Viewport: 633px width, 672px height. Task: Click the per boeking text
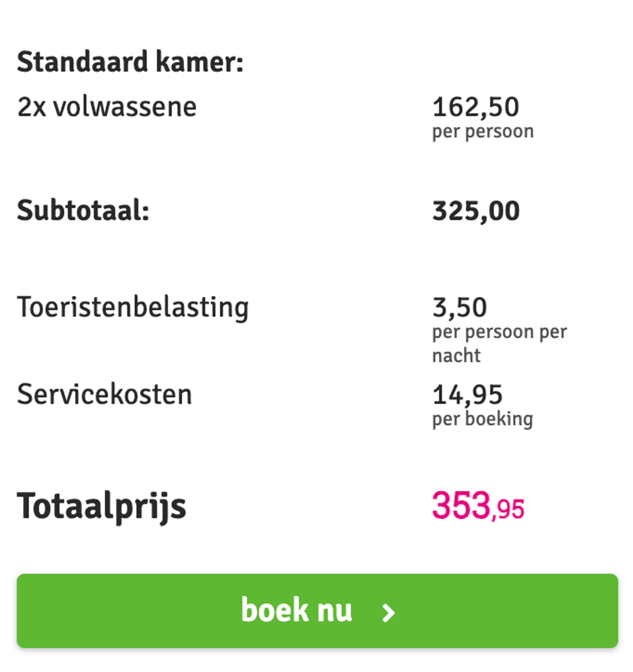point(483,419)
